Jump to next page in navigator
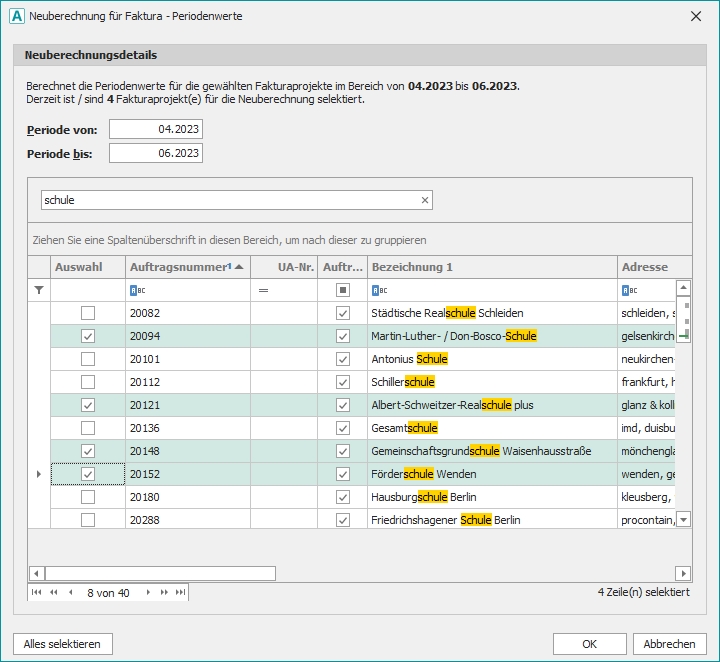The height and width of the screenshot is (662, 720). pos(165,592)
